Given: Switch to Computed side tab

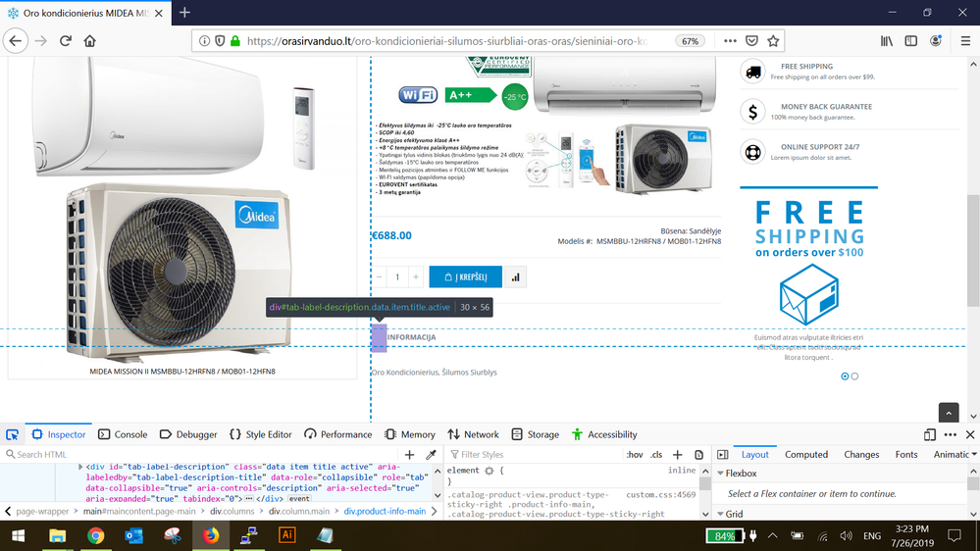Looking at the screenshot, I should coord(806,455).
